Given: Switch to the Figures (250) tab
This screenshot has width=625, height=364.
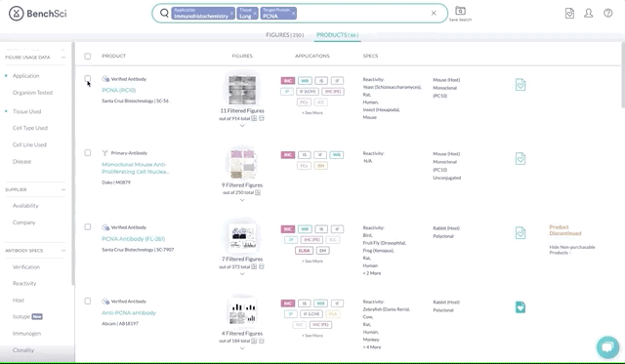Looking at the screenshot, I should pyautogui.click(x=284, y=35).
